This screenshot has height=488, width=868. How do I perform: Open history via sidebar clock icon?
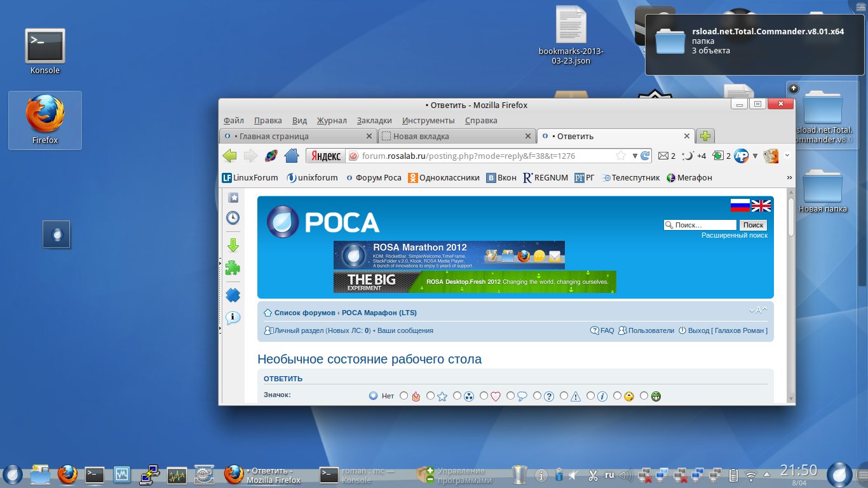(233, 218)
